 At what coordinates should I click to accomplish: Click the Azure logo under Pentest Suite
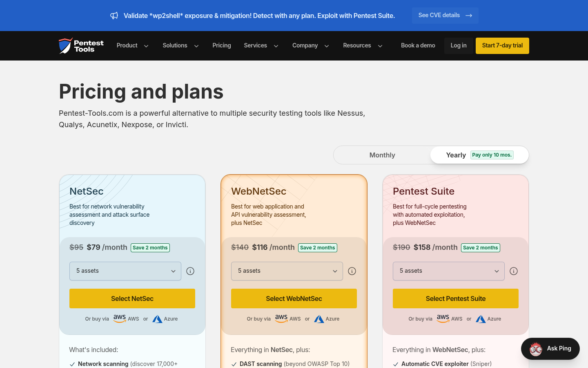481,319
